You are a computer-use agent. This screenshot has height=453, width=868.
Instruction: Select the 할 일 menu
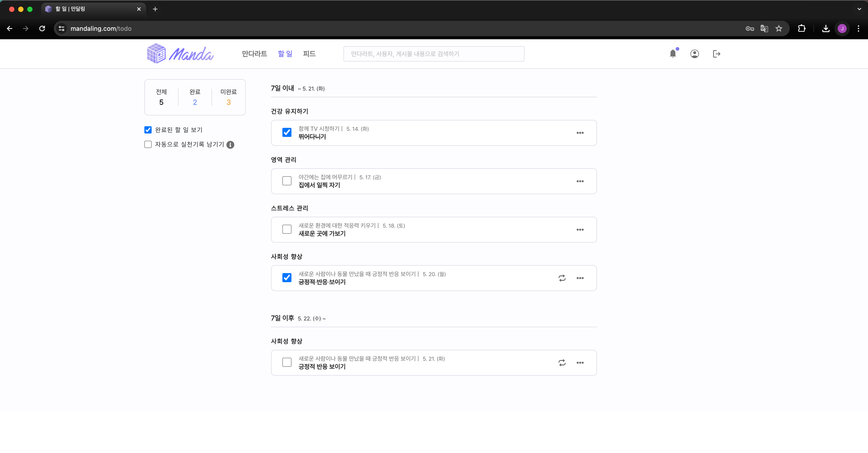pos(285,54)
